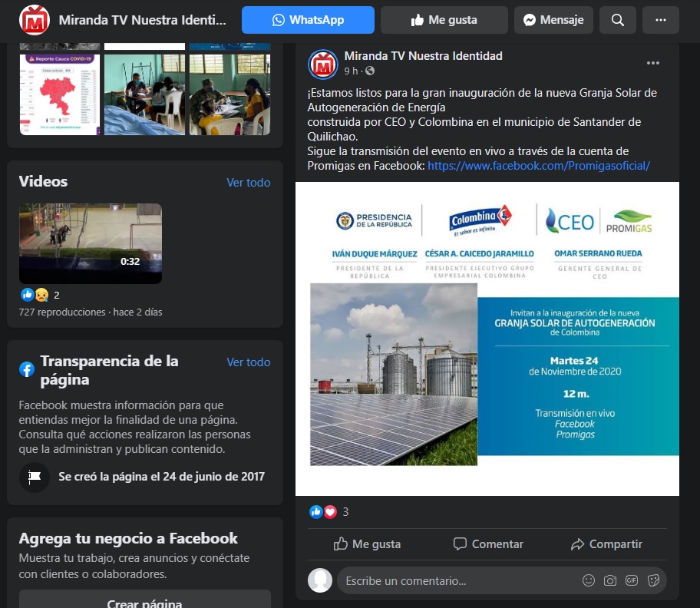Open the search magnifier in the page header
The image size is (700, 608).
[x=617, y=20]
